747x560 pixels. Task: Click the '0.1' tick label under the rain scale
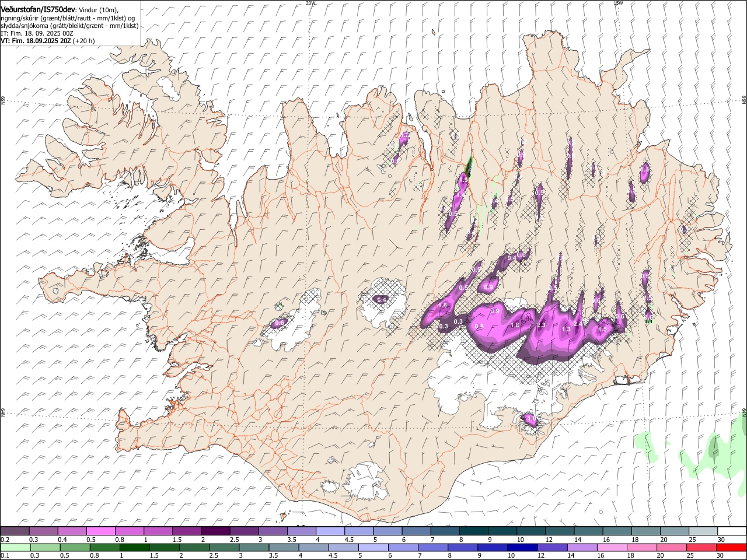tap(4, 555)
